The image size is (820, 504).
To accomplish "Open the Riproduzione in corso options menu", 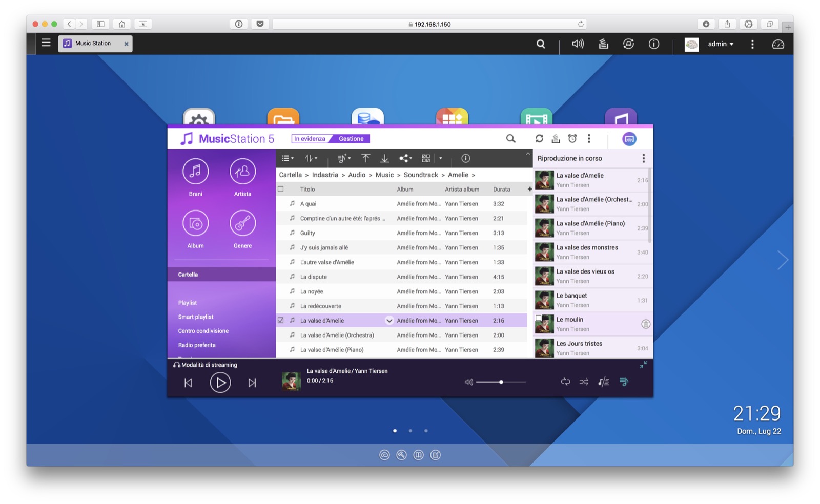I will coord(644,158).
